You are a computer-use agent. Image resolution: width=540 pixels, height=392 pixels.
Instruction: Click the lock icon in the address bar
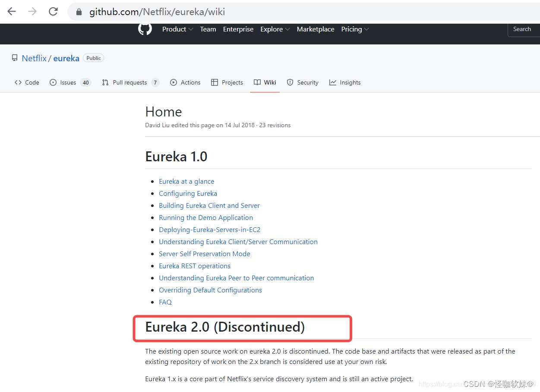pyautogui.click(x=79, y=12)
